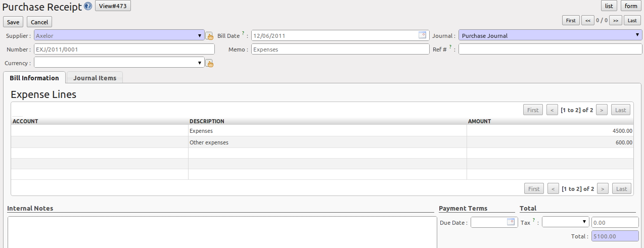Click top Expense Lines next page arrow
Image resolution: width=644 pixels, height=248 pixels.
pyautogui.click(x=602, y=110)
